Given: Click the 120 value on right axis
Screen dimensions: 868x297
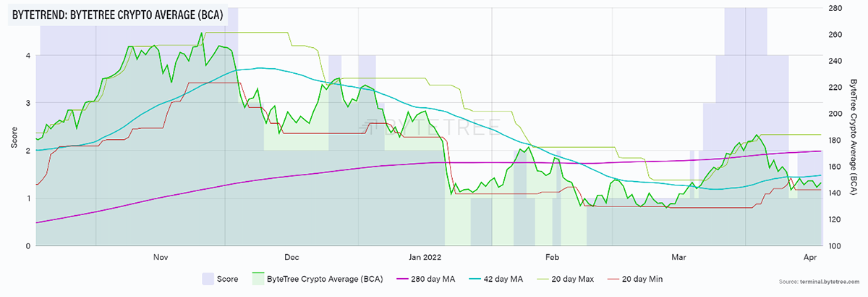Looking at the screenshot, I should (x=835, y=219).
